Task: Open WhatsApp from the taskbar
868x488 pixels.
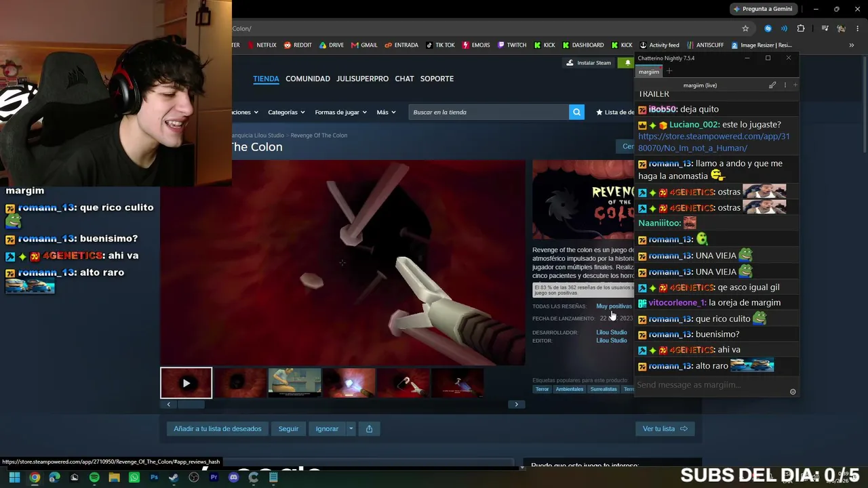Action: pos(134,477)
